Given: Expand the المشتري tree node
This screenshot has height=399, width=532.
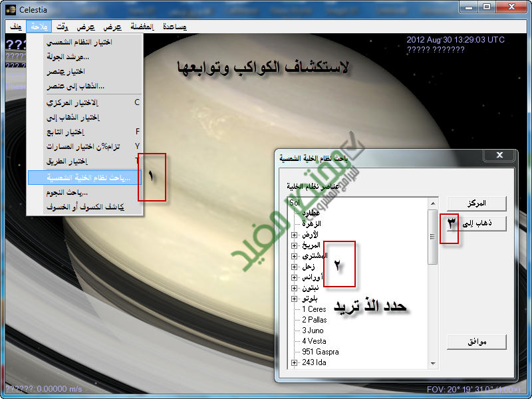Looking at the screenshot, I should point(294,256).
